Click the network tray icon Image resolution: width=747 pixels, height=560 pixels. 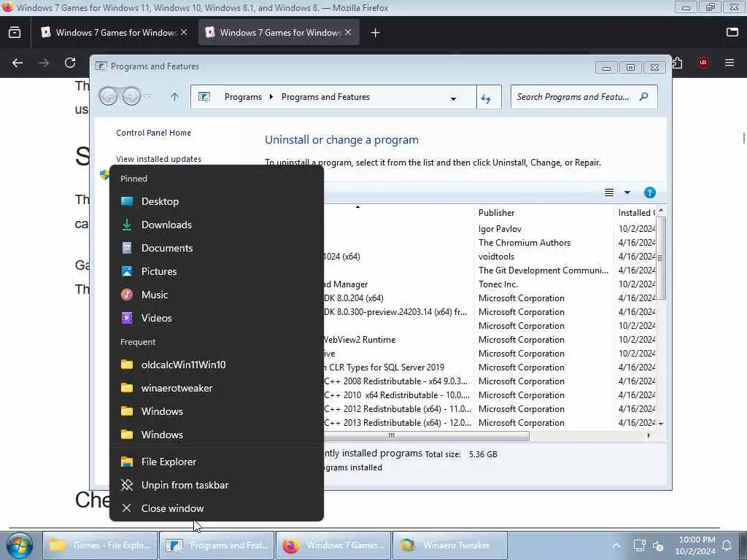[x=639, y=545]
